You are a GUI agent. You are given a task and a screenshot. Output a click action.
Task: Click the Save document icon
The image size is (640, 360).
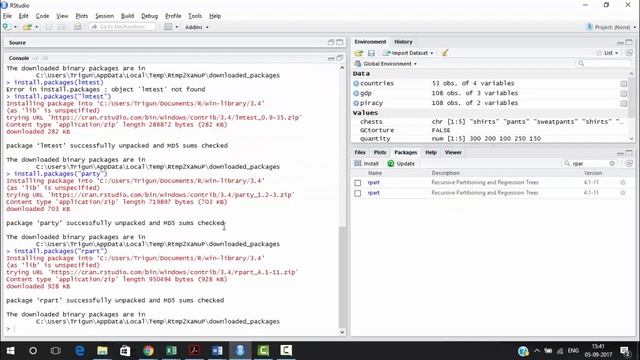[49, 27]
